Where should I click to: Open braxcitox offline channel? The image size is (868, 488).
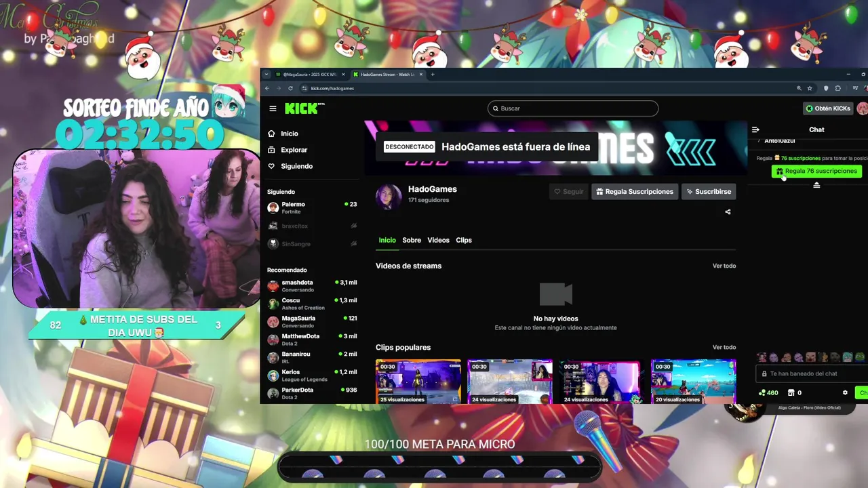tap(312, 226)
